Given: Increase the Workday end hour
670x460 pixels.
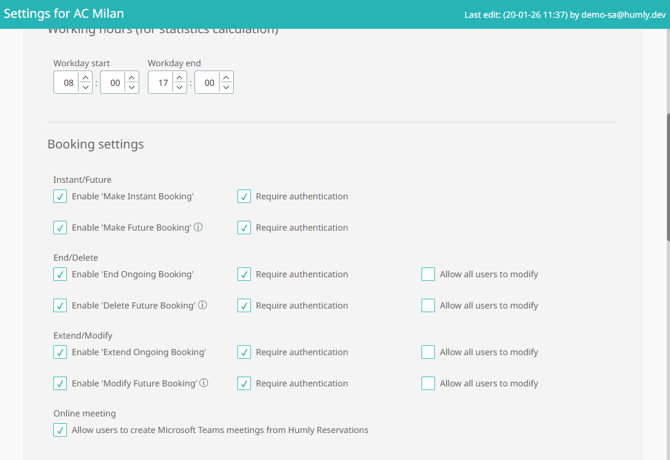Looking at the screenshot, I should coord(179,78).
